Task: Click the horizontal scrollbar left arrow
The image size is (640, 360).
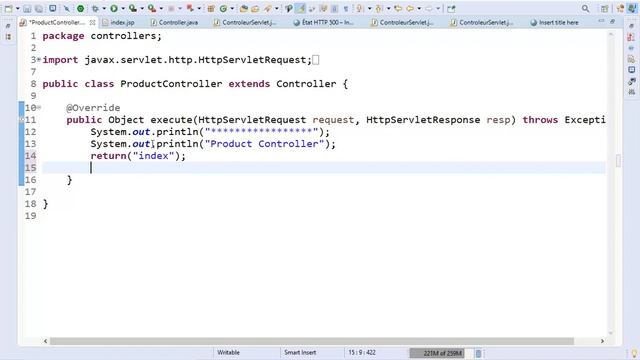Action: [45, 341]
